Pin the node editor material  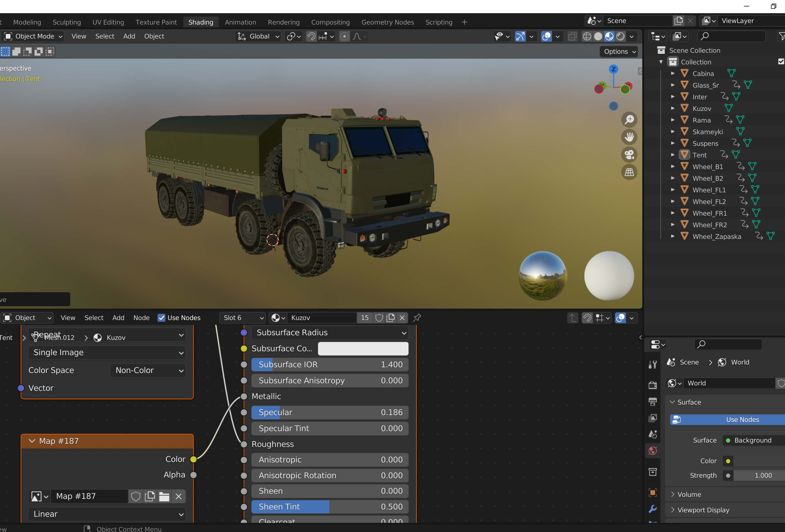(417, 318)
